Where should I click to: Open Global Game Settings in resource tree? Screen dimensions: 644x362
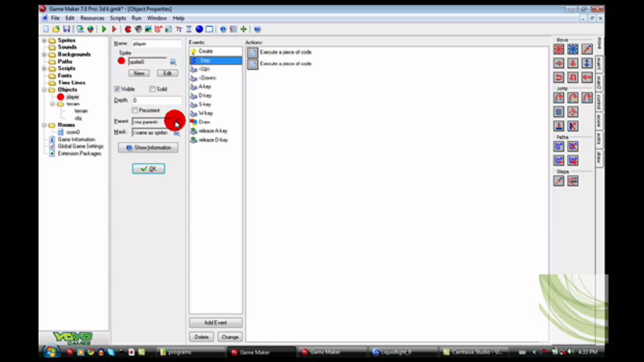80,146
